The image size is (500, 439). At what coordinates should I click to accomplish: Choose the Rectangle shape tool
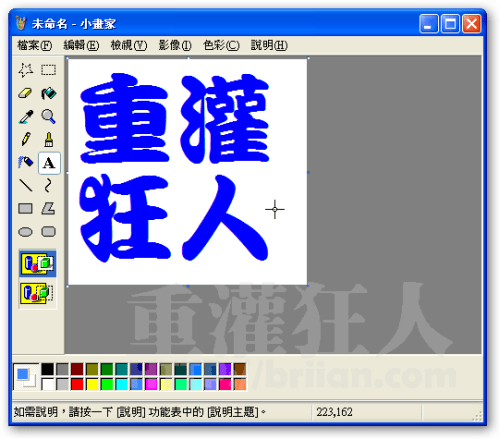pyautogui.click(x=26, y=209)
